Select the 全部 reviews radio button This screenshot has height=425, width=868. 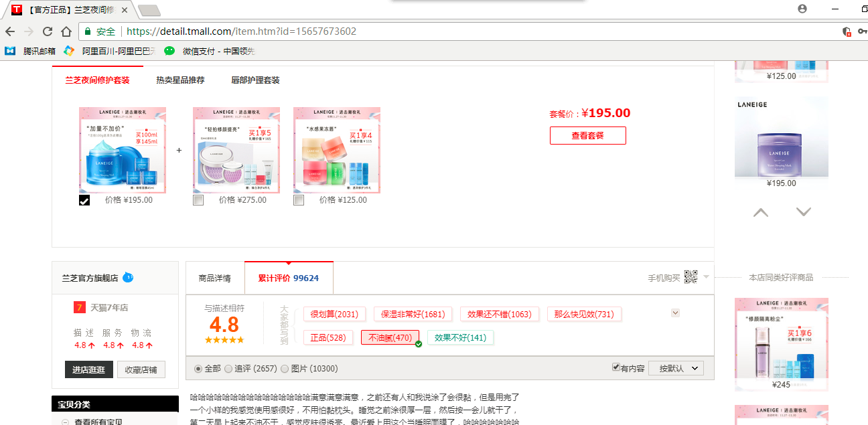(x=198, y=369)
